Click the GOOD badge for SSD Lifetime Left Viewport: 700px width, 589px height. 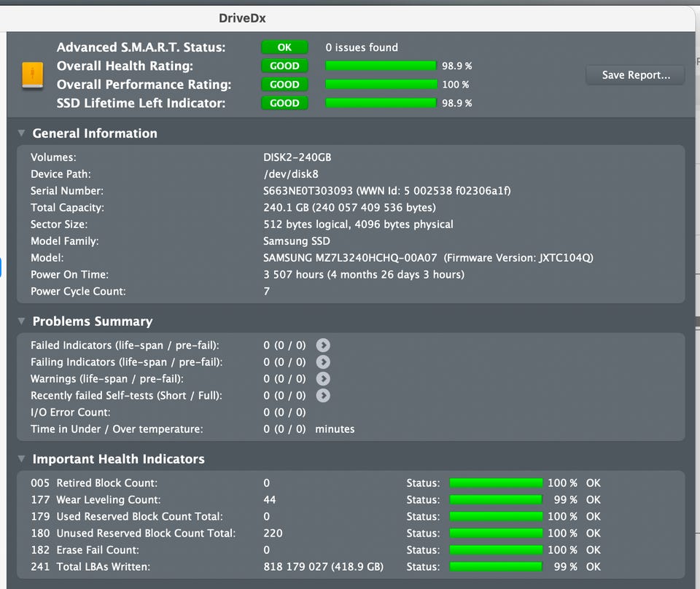coord(284,103)
